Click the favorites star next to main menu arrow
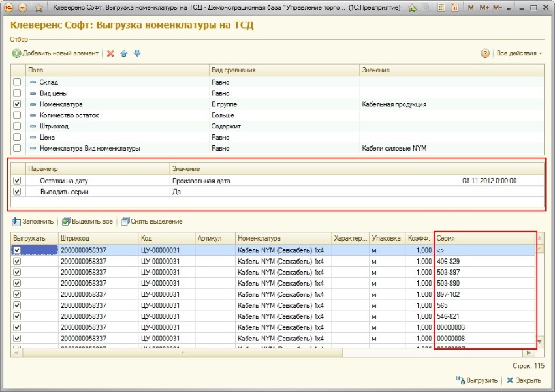555x392 pixels. pos(39,7)
